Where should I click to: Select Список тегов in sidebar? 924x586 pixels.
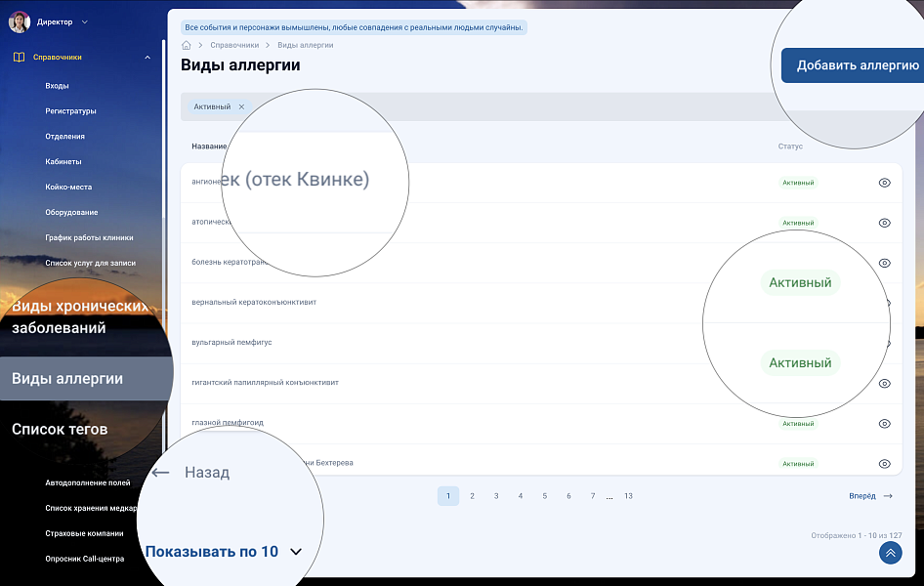60,429
